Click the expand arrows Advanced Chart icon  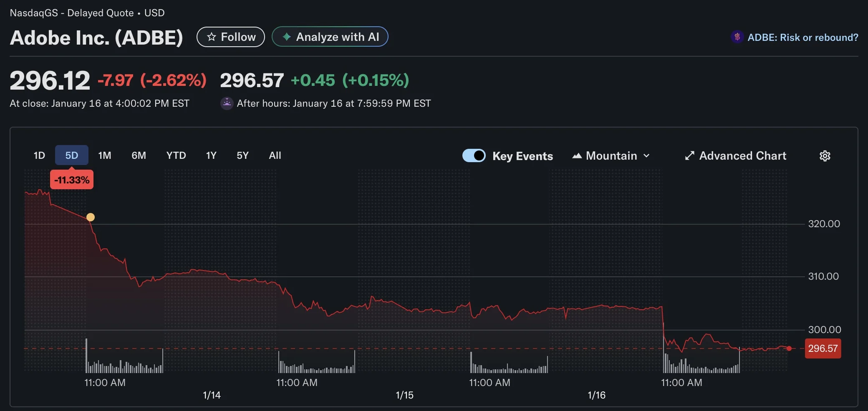pyautogui.click(x=689, y=156)
